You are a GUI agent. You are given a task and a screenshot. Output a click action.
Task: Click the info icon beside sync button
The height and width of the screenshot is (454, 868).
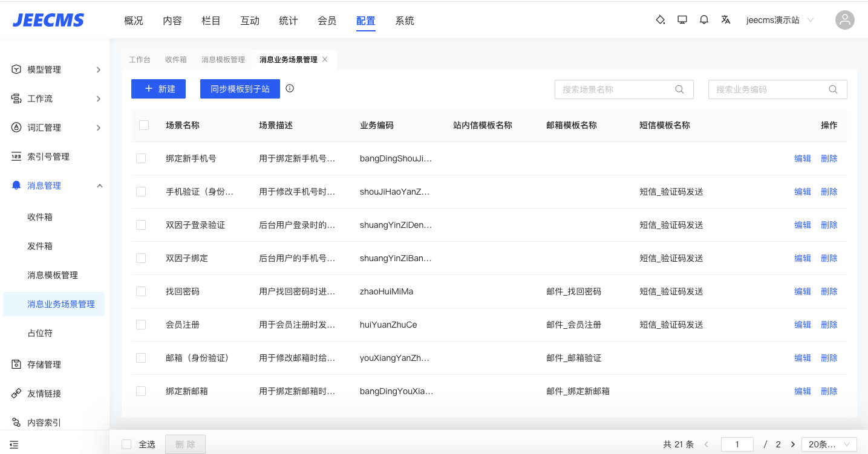[x=290, y=88]
